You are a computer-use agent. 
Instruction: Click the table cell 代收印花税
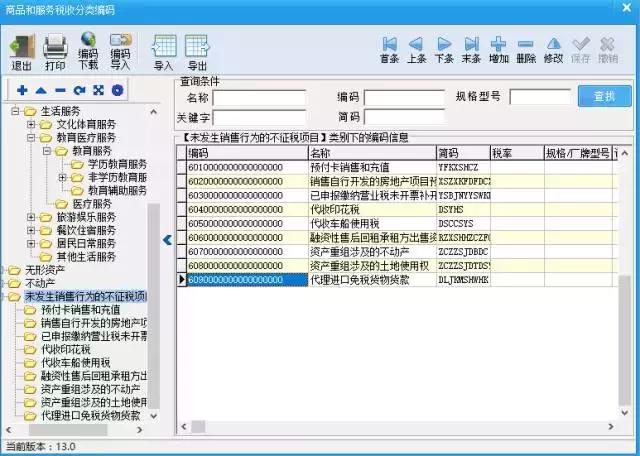(372, 209)
